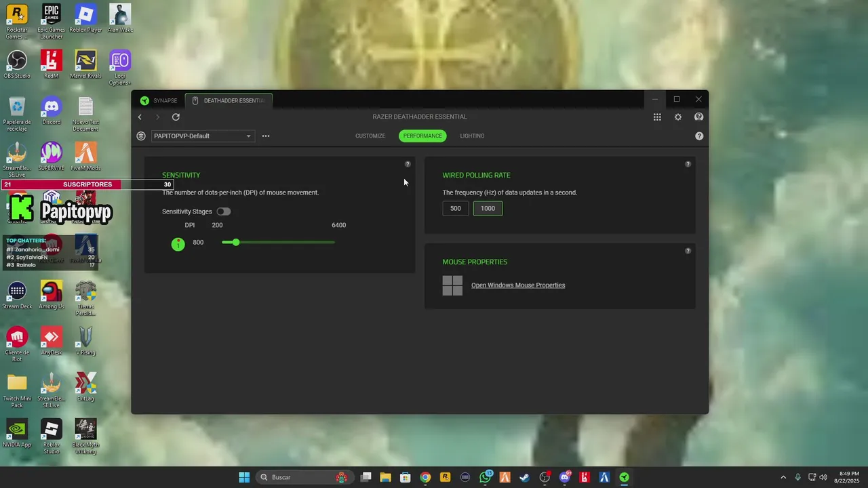Expand the PAPITOPVP-Default profile dropdown

coord(203,136)
